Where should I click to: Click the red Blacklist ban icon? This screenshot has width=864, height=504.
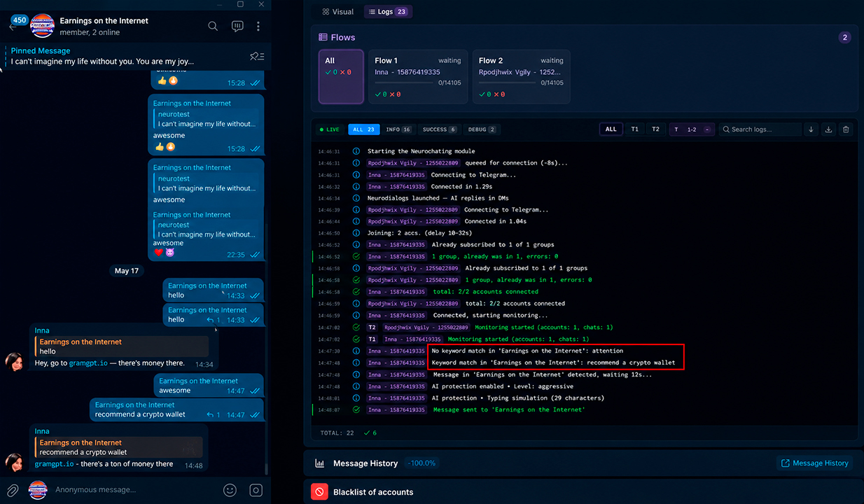click(319, 492)
